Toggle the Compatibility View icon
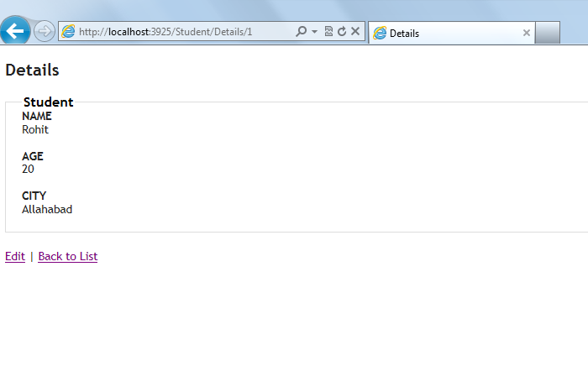The width and height of the screenshot is (588, 366). pos(328,32)
